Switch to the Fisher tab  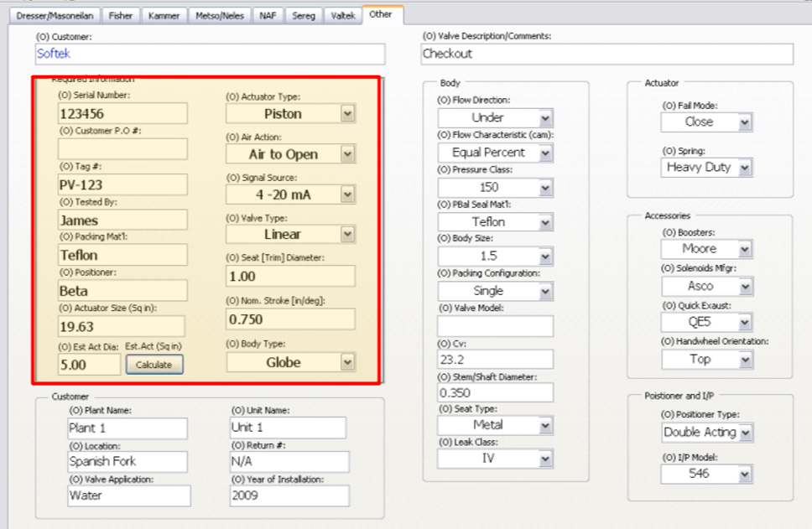(120, 15)
